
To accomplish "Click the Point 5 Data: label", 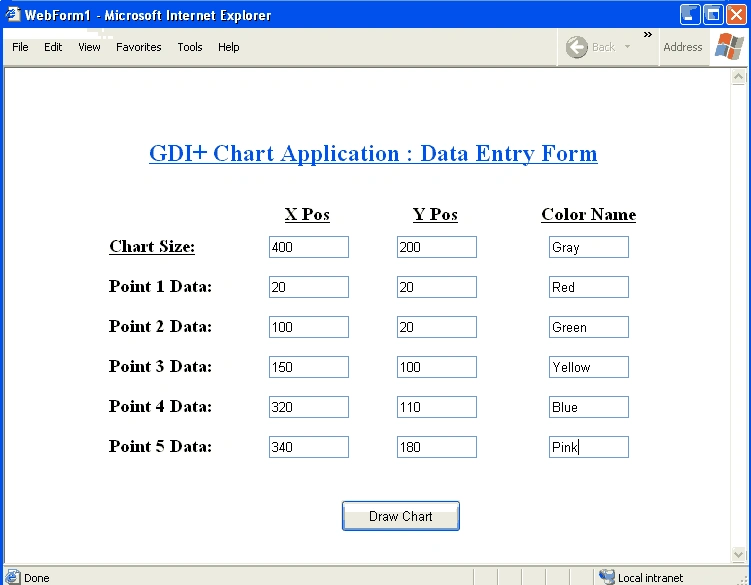I will [160, 447].
